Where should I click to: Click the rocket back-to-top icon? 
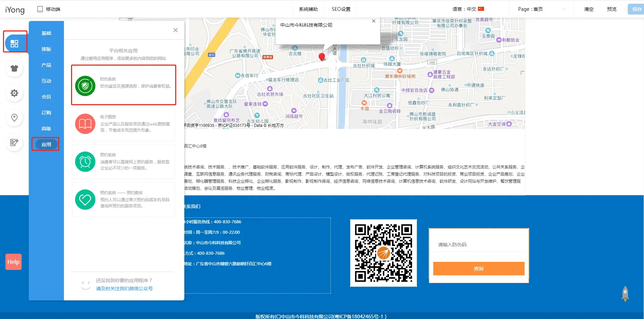pos(625,294)
